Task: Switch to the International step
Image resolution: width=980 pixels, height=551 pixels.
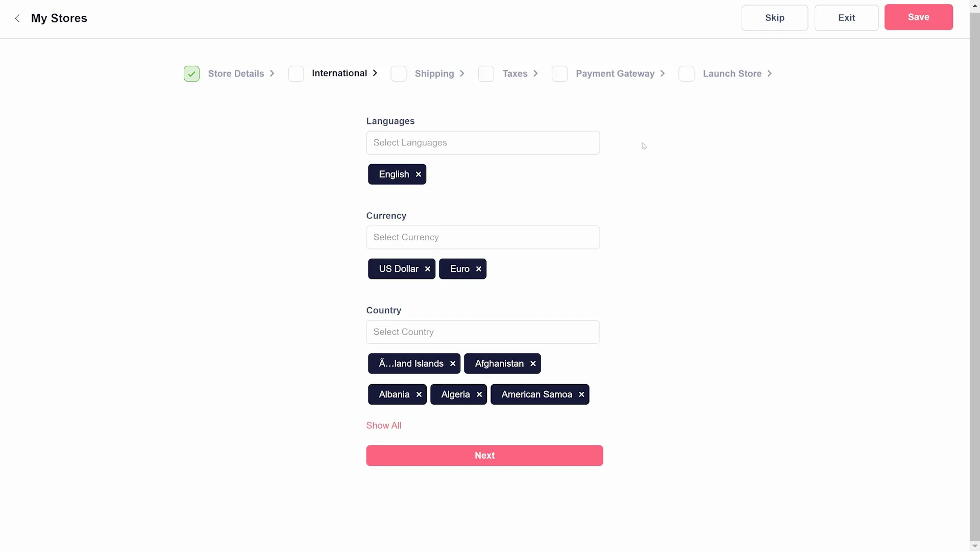Action: [339, 73]
